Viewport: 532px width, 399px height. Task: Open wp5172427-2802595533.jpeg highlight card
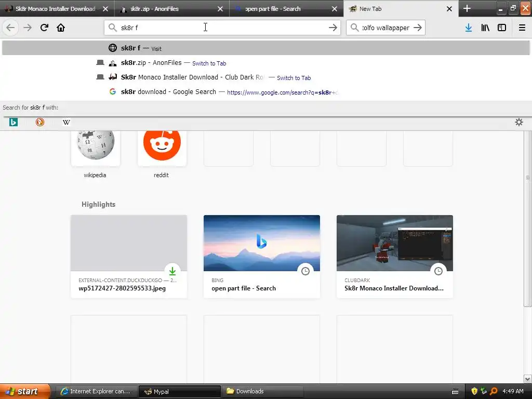129,257
